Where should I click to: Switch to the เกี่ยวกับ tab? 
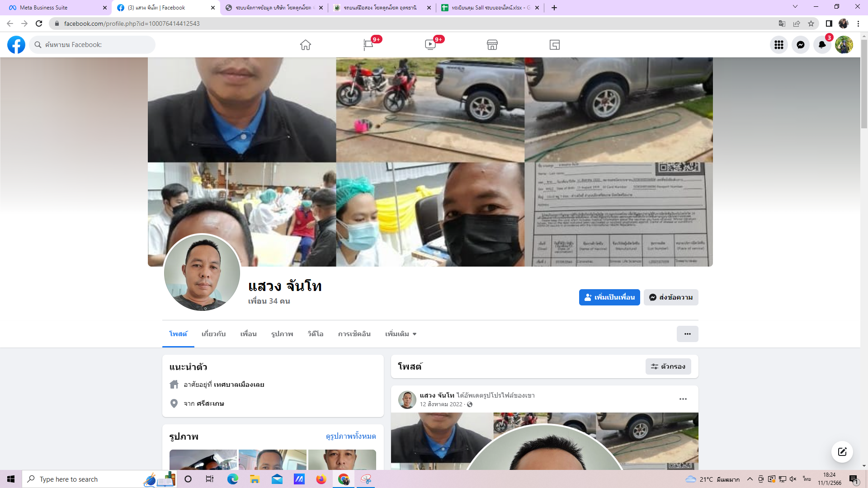point(213,334)
